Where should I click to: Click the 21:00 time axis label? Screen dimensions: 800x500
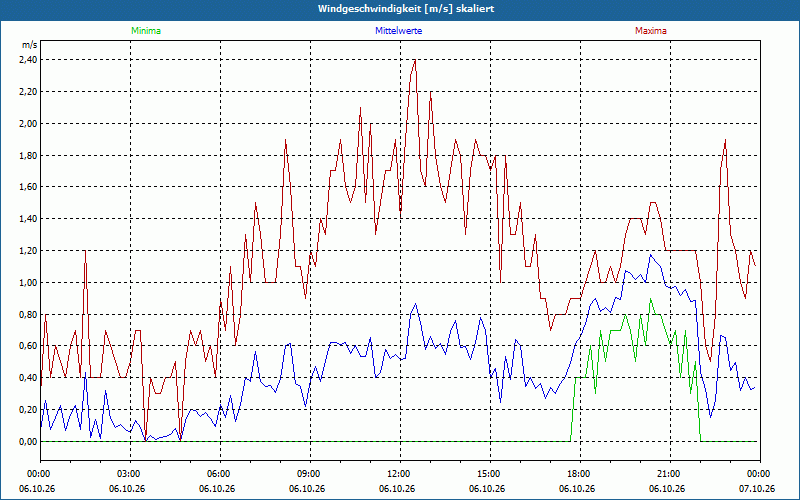[x=670, y=474]
